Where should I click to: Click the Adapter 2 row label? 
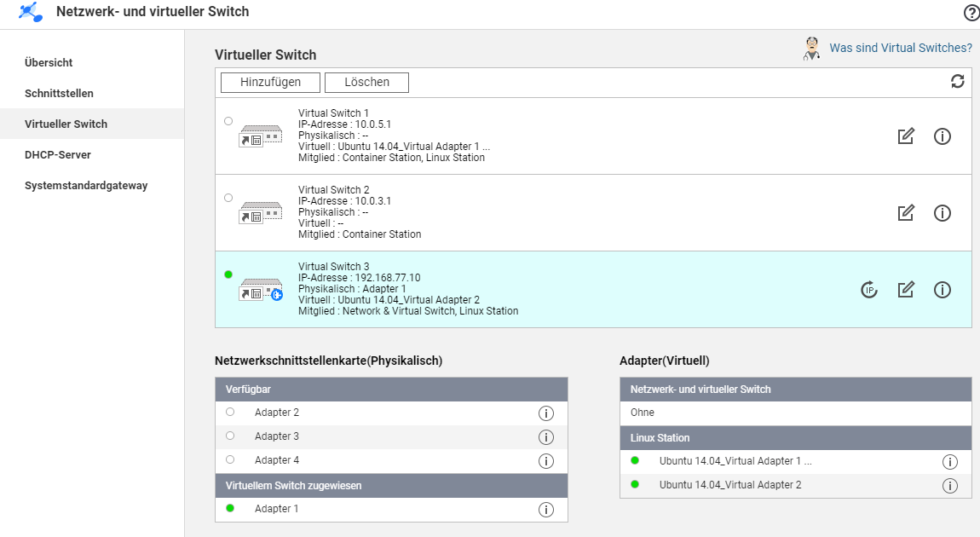(x=277, y=413)
